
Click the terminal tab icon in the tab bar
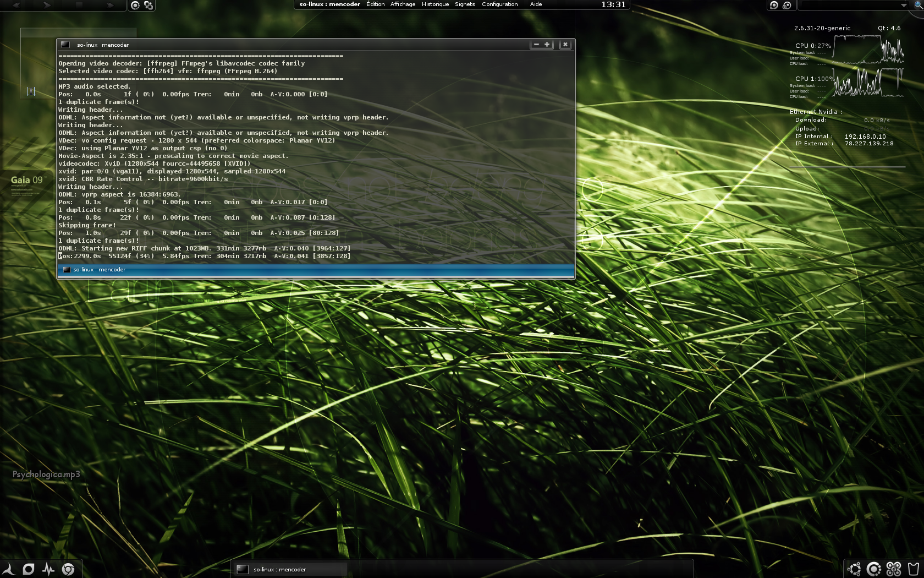(x=67, y=270)
